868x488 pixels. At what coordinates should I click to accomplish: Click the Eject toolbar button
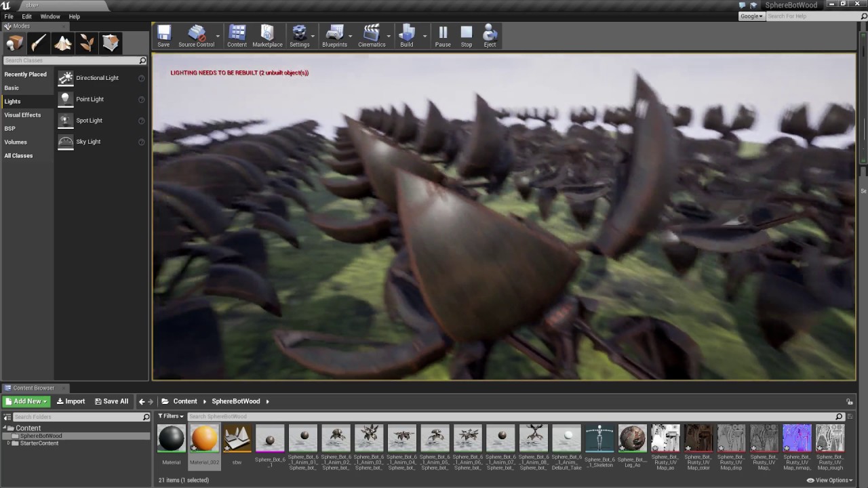point(490,36)
